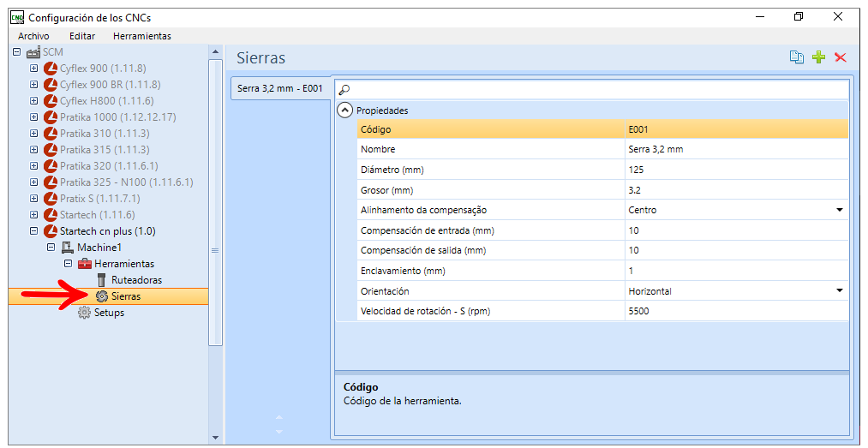The height and width of the screenshot is (448, 868).
Task: Expand Startech (1.11.6) node
Action: (x=33, y=215)
